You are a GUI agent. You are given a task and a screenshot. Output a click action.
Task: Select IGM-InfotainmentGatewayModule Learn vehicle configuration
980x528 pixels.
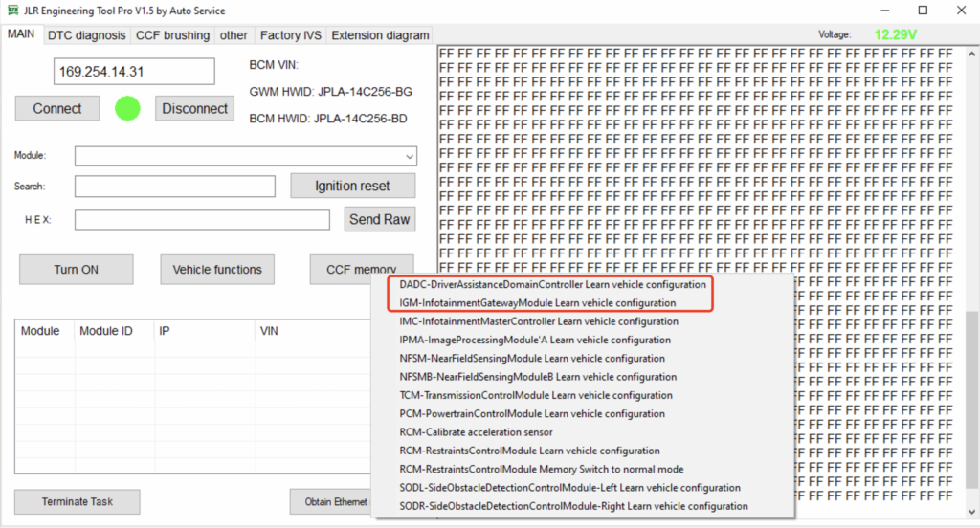click(537, 302)
